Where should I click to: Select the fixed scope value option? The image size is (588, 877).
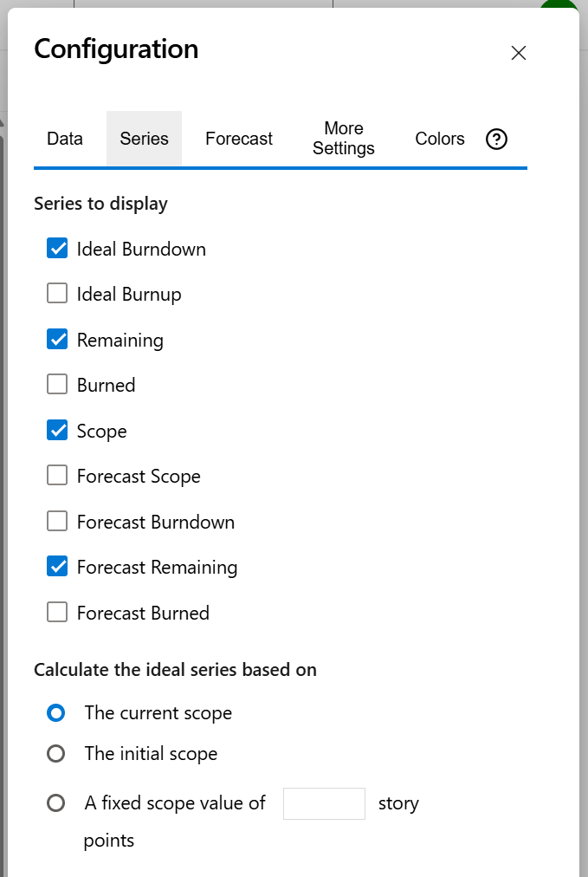point(56,802)
